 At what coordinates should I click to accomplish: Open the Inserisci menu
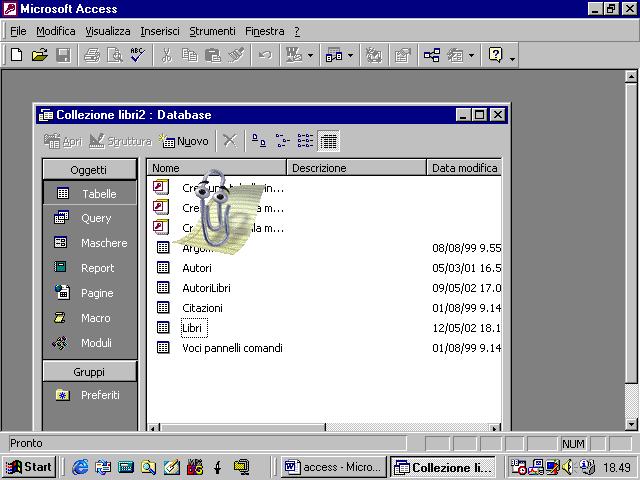coord(160,31)
